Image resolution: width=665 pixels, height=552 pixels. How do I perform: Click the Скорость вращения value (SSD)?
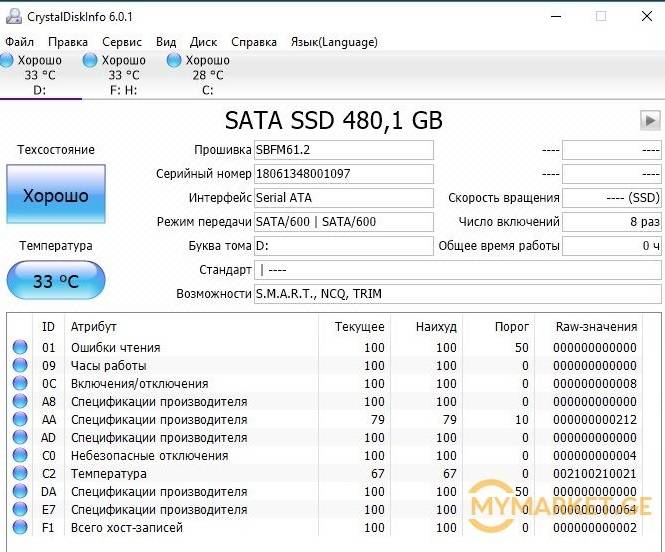pos(612,198)
